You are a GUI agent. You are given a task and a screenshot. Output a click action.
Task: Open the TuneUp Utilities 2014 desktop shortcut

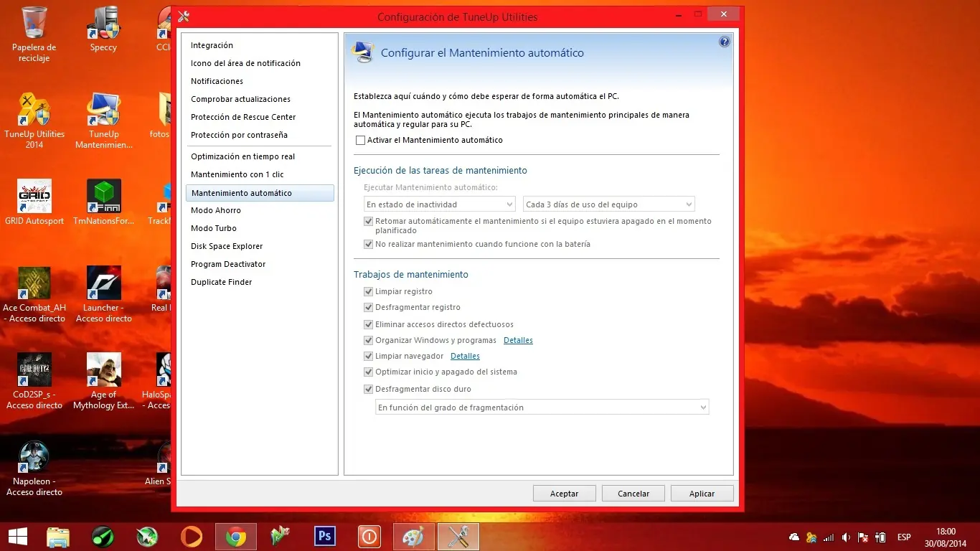(34, 121)
